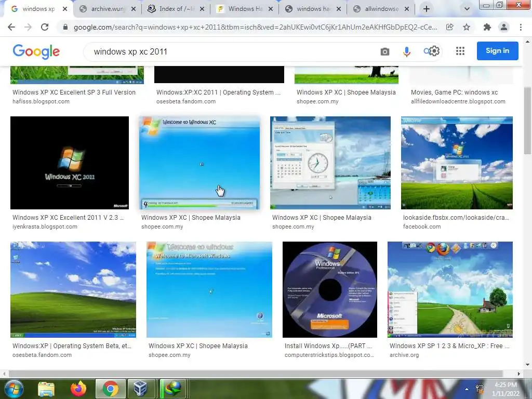Open the Chrome profile avatar menu

504,27
